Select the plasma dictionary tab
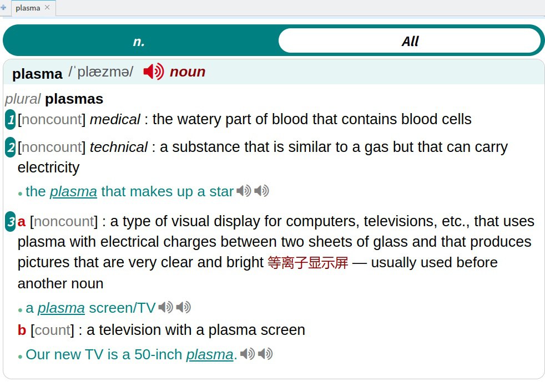This screenshot has width=545, height=392. click(28, 8)
